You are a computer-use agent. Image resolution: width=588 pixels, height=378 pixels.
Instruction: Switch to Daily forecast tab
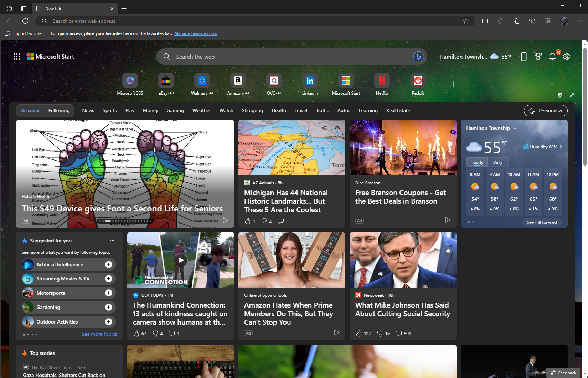click(498, 162)
